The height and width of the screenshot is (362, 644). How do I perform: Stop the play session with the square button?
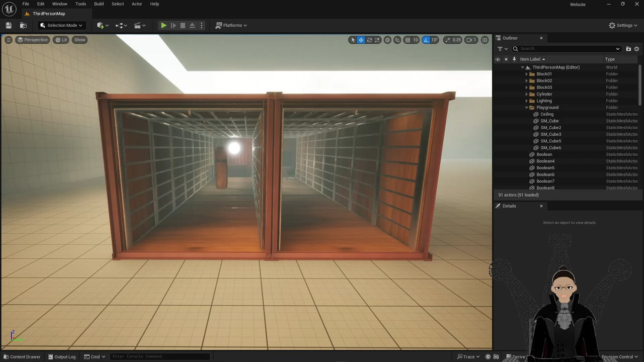pos(183,25)
